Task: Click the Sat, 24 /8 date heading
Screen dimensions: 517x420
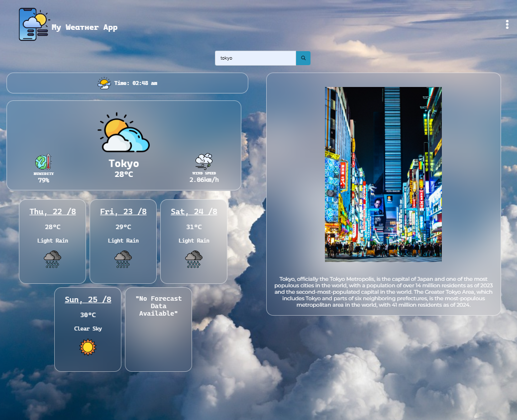Action: click(x=194, y=211)
